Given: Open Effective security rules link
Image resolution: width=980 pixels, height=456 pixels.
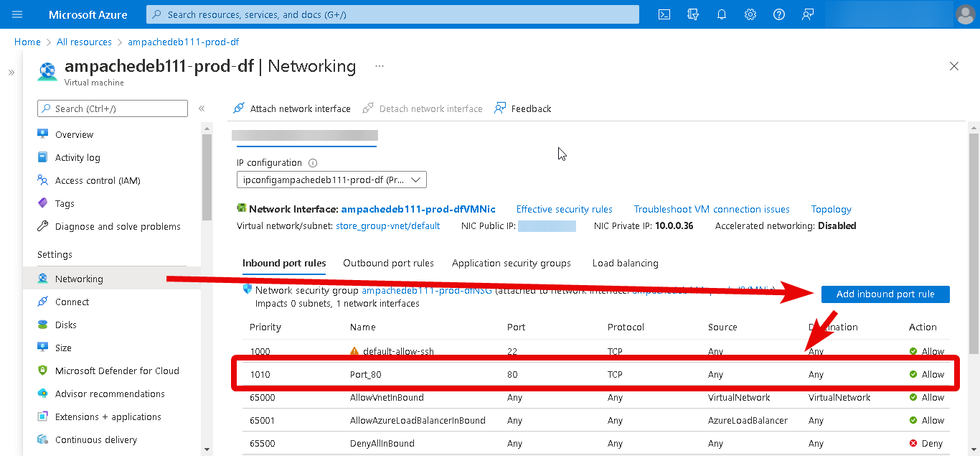Looking at the screenshot, I should tap(565, 209).
